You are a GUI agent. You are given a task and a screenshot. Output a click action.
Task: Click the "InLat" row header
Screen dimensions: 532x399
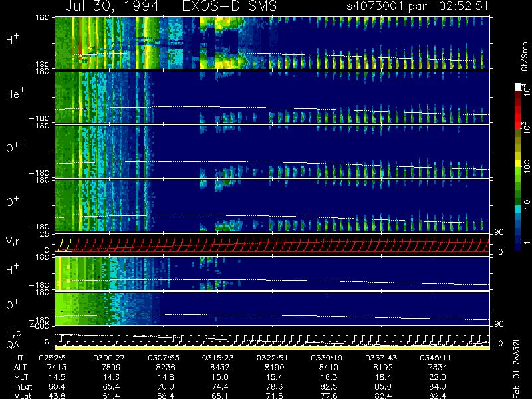point(23,386)
